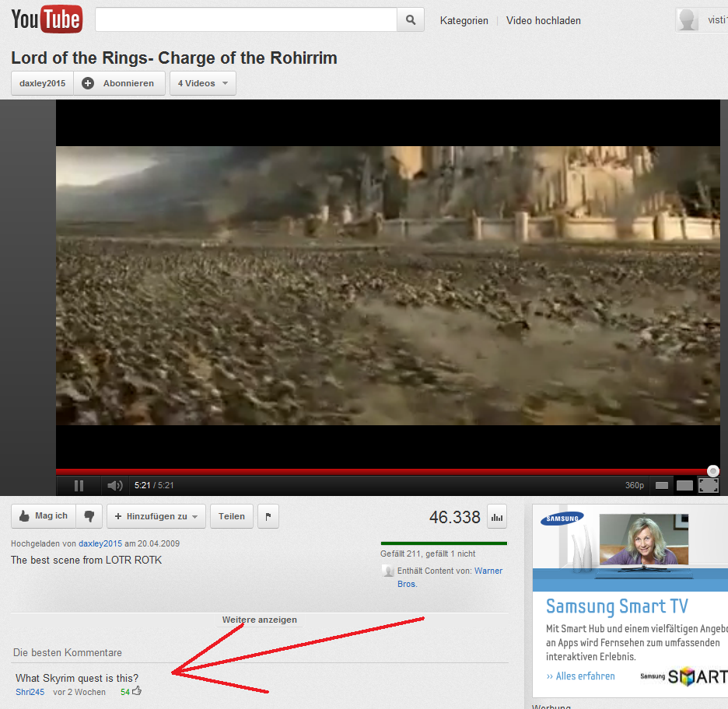Screen dimensions: 728x709
Task: Flag the video with flag icon
Action: (268, 516)
